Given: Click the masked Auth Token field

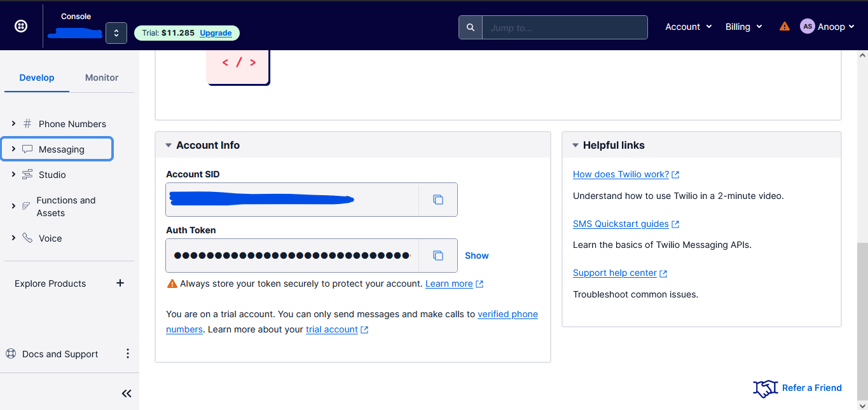Looking at the screenshot, I should [x=292, y=256].
